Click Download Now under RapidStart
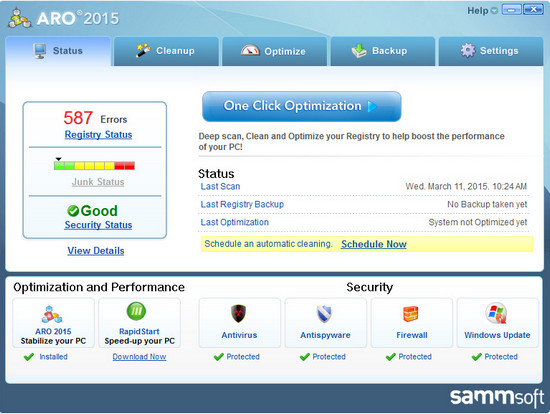 pos(139,357)
